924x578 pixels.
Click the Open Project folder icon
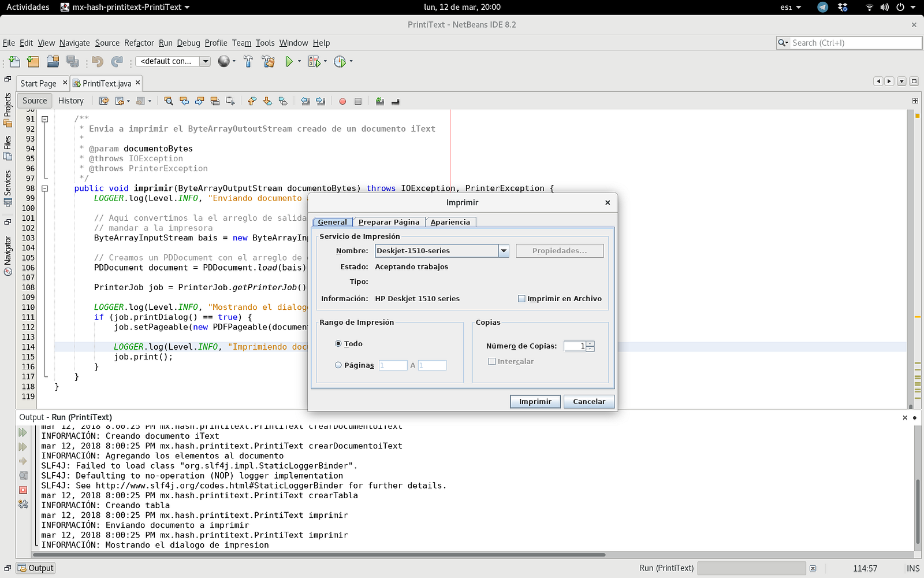(x=53, y=61)
